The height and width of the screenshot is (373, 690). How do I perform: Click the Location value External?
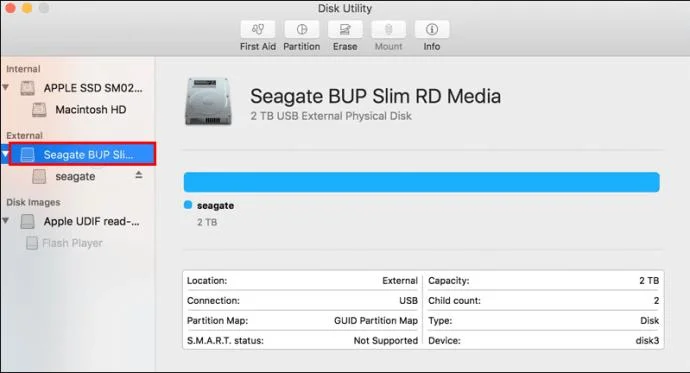click(400, 281)
